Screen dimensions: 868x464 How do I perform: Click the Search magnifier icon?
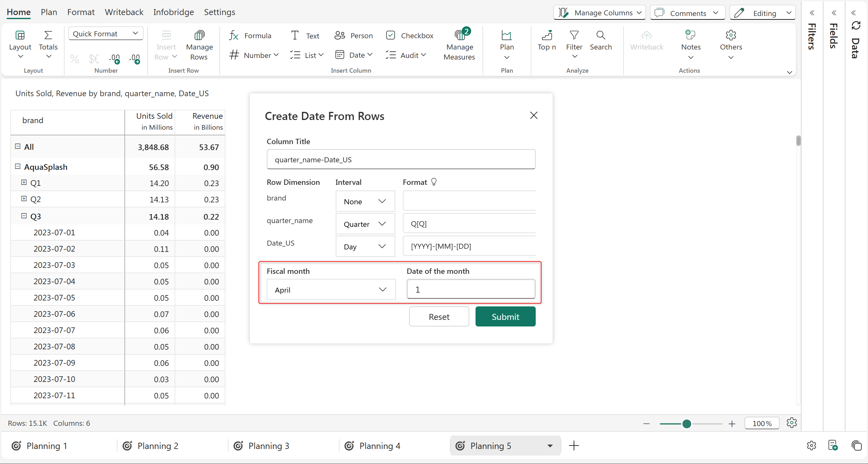tap(601, 35)
